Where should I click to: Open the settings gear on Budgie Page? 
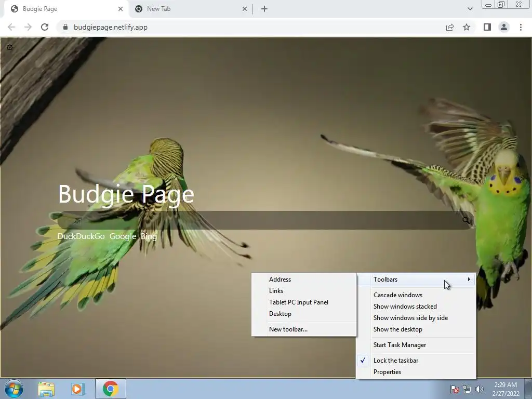(x=10, y=47)
